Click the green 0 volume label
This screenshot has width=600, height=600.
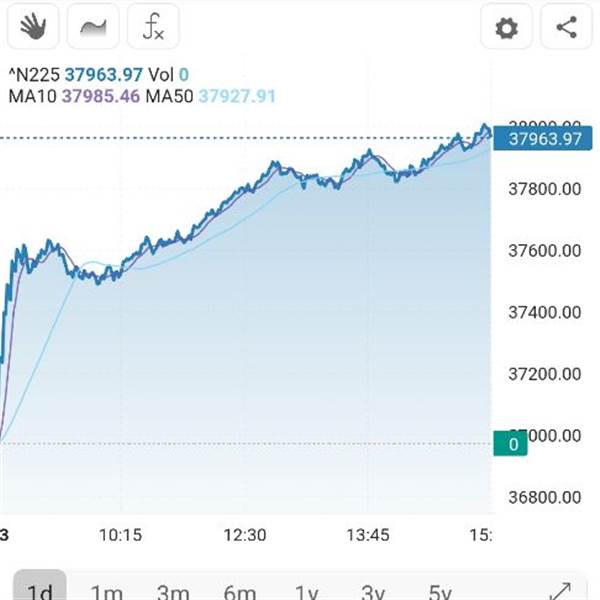tap(510, 443)
